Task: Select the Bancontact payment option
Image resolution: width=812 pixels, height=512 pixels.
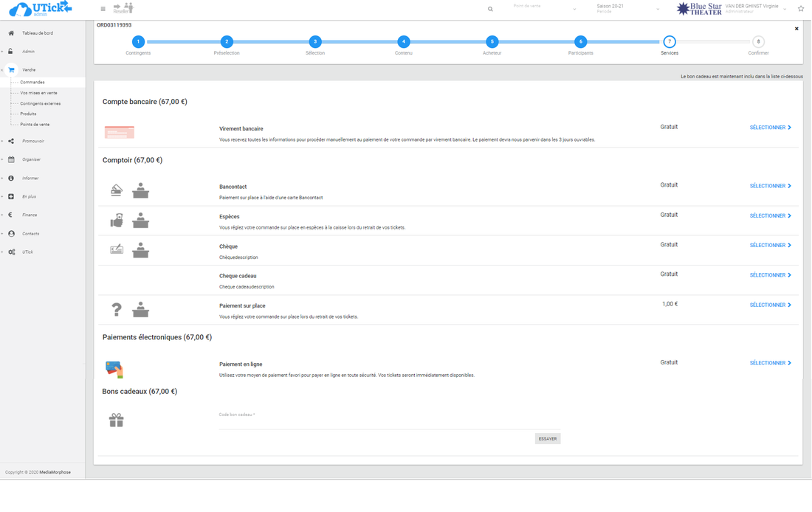Action: point(770,186)
